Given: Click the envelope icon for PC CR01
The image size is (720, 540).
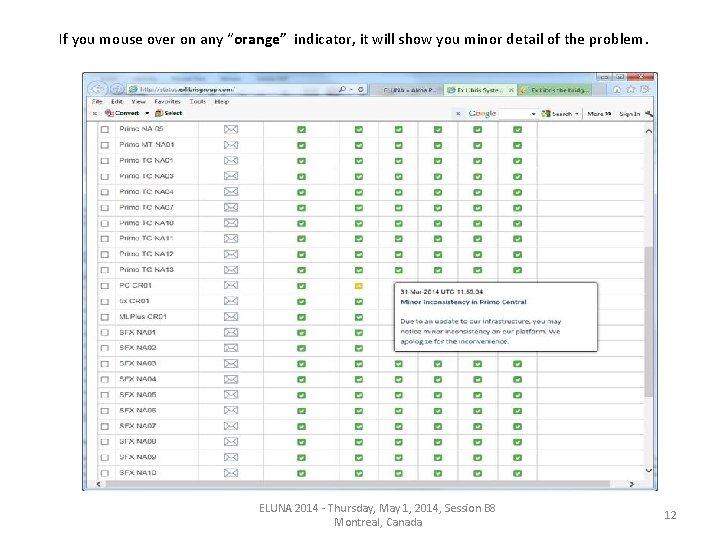Looking at the screenshot, I should [231, 285].
